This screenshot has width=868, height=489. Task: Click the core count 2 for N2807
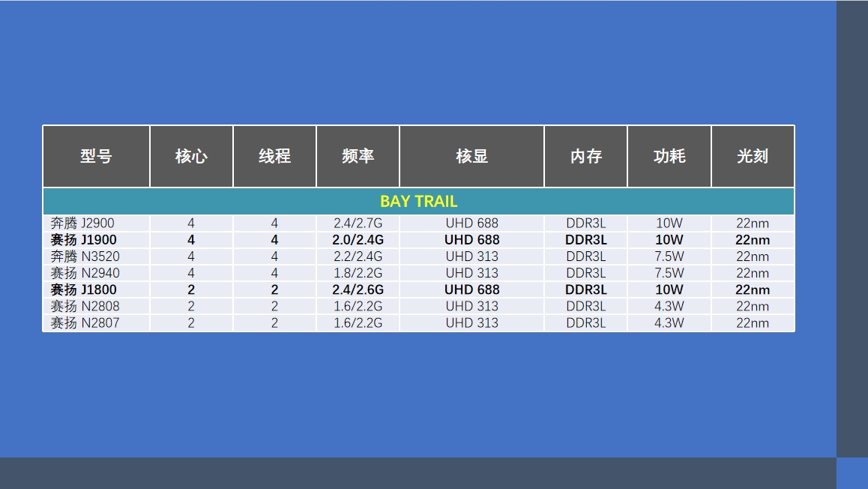click(191, 322)
